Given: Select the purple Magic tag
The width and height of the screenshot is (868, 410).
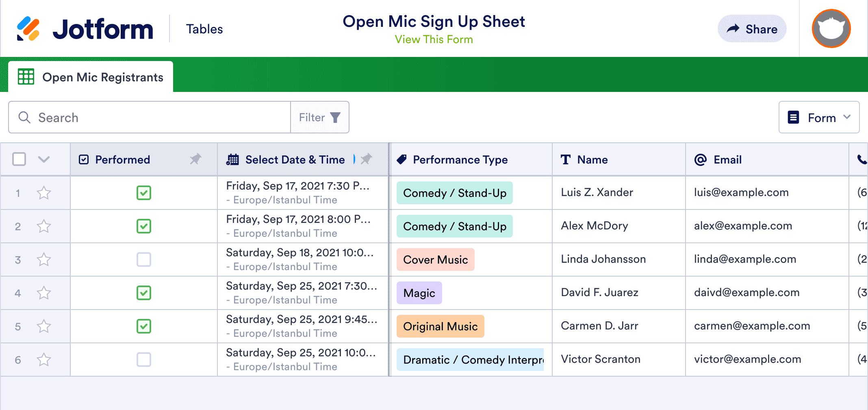Looking at the screenshot, I should [419, 293].
